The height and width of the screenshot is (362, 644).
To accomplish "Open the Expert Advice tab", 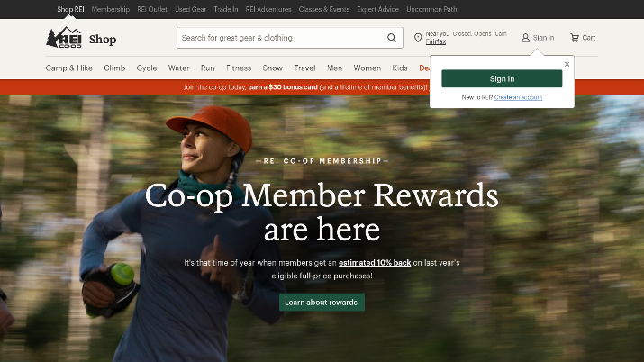I will pyautogui.click(x=378, y=9).
